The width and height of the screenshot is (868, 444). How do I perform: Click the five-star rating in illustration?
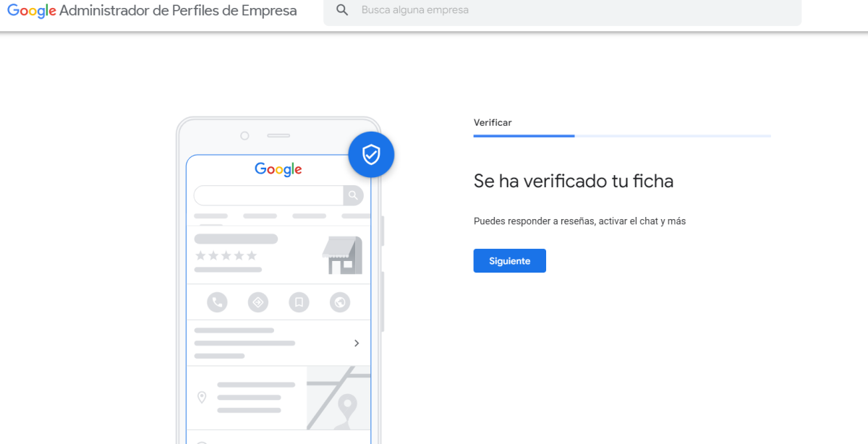click(226, 255)
